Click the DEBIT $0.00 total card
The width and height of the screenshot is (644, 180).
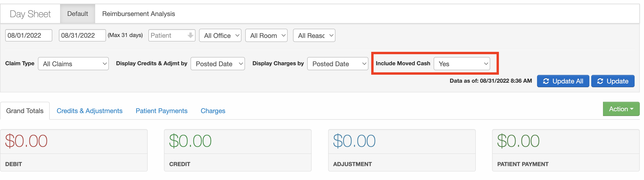[x=74, y=150]
